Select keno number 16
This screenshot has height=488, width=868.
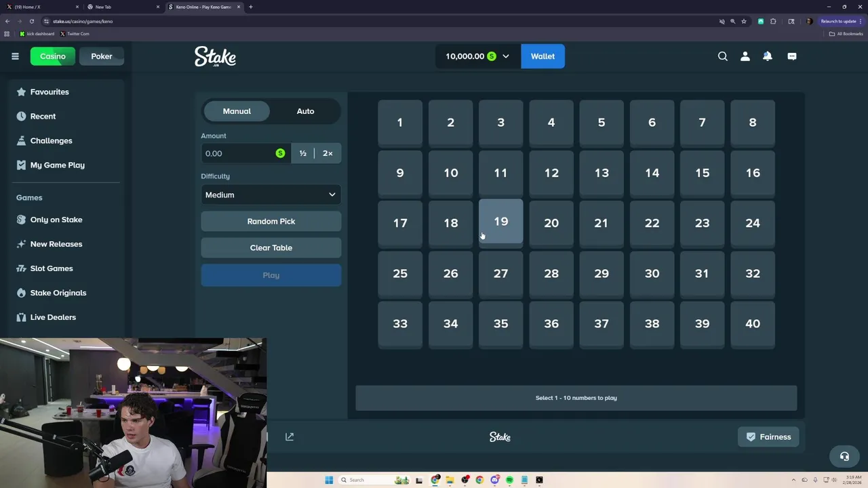click(753, 173)
